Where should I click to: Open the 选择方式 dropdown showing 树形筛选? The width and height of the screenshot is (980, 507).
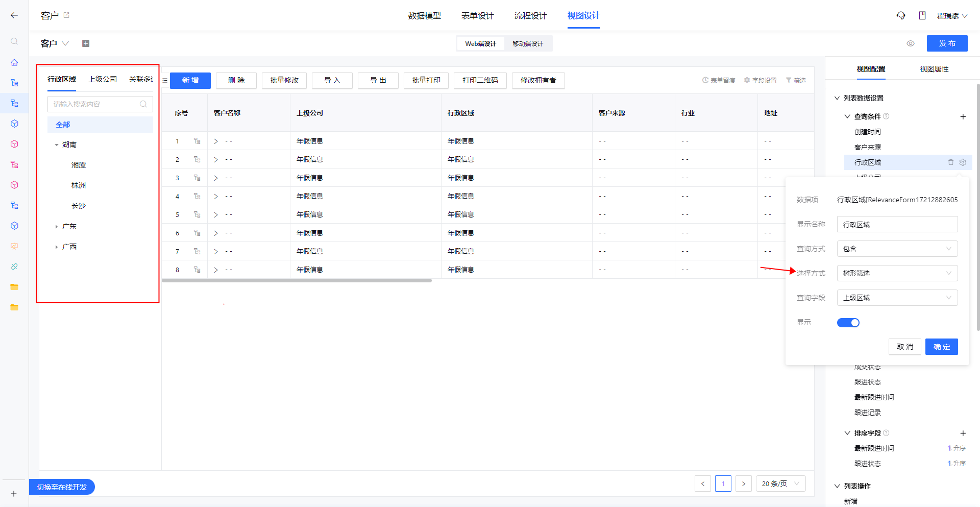897,273
